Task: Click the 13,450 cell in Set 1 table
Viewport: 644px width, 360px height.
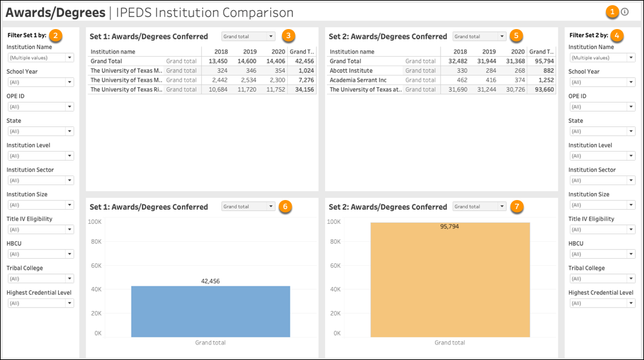Action: [x=218, y=61]
